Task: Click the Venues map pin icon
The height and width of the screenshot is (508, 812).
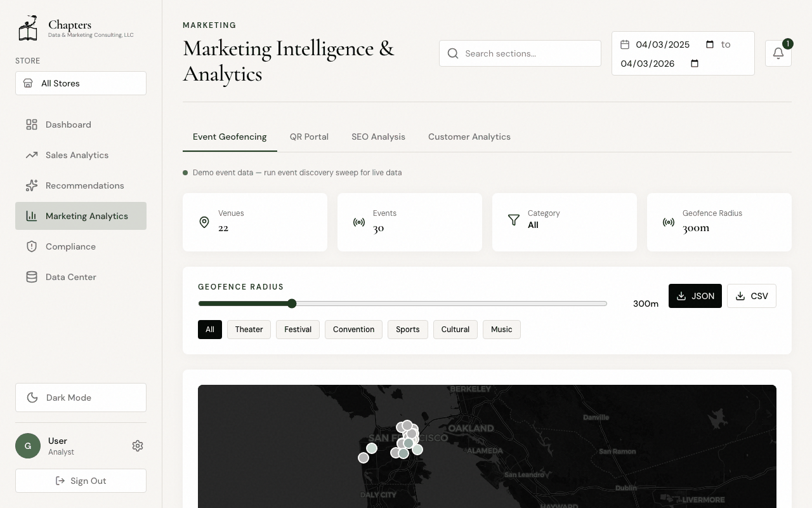Action: click(204, 222)
